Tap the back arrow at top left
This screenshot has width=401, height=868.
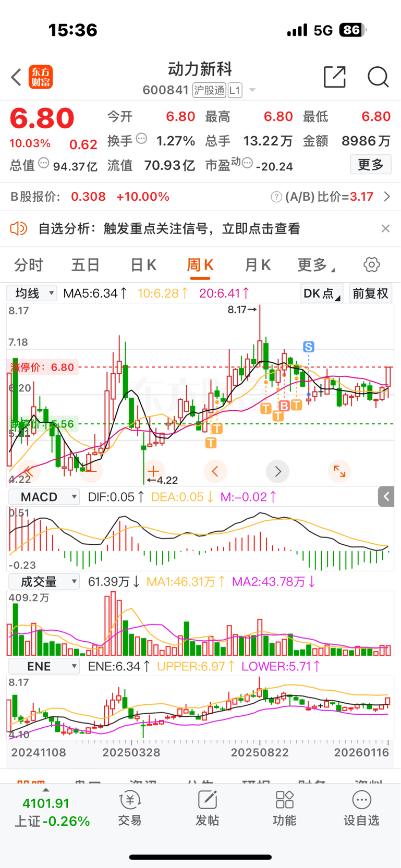click(16, 77)
